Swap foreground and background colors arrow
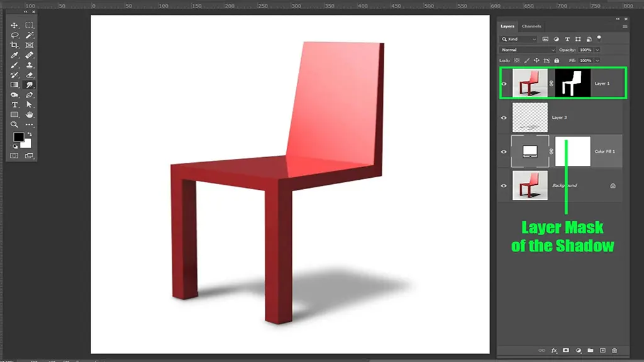644x362 pixels. [30, 134]
